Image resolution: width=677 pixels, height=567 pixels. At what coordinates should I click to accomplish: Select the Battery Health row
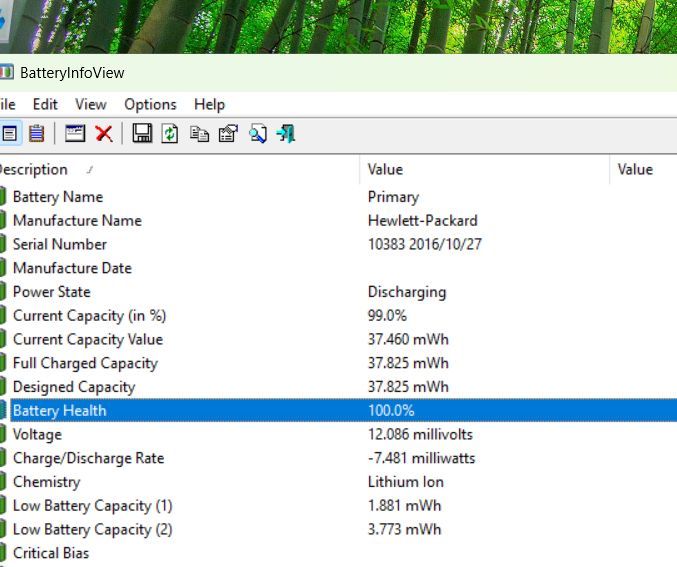point(59,410)
